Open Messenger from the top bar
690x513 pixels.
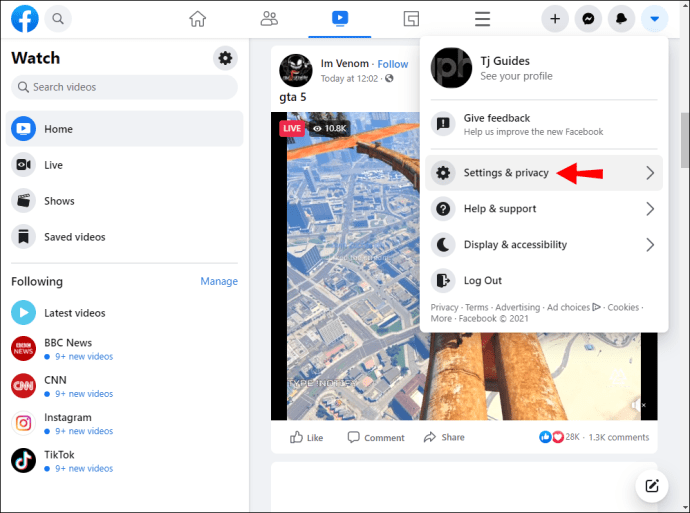(588, 19)
